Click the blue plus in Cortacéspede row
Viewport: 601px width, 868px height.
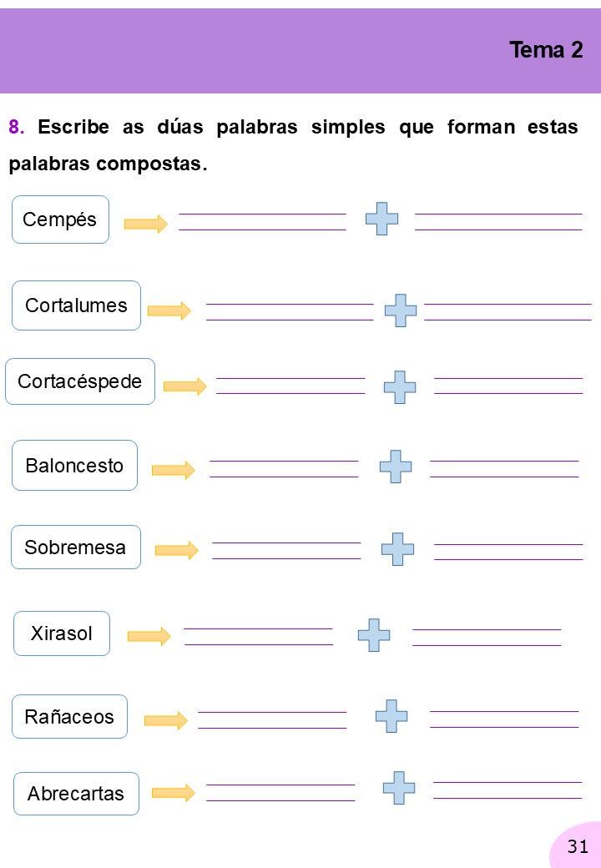[x=400, y=387]
